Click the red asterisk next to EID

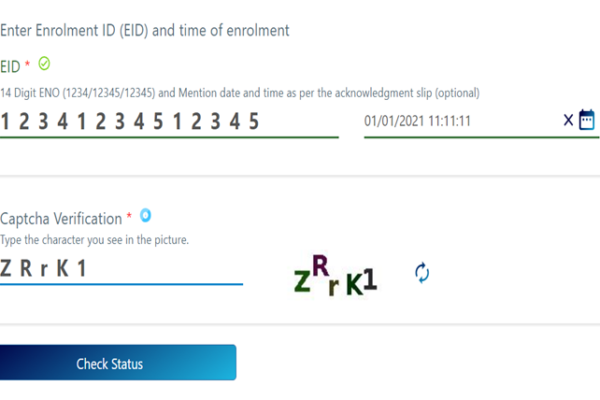pyautogui.click(x=28, y=65)
